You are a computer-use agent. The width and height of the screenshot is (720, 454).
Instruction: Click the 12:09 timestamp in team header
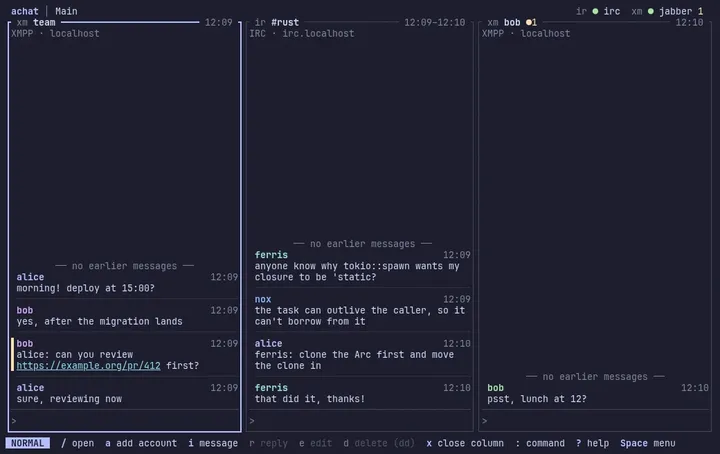coord(219,22)
